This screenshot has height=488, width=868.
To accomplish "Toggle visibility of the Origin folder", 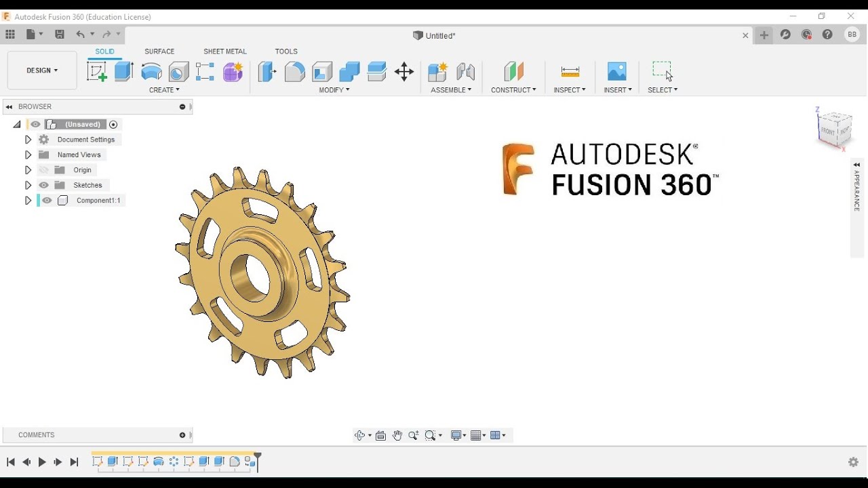I will point(44,169).
